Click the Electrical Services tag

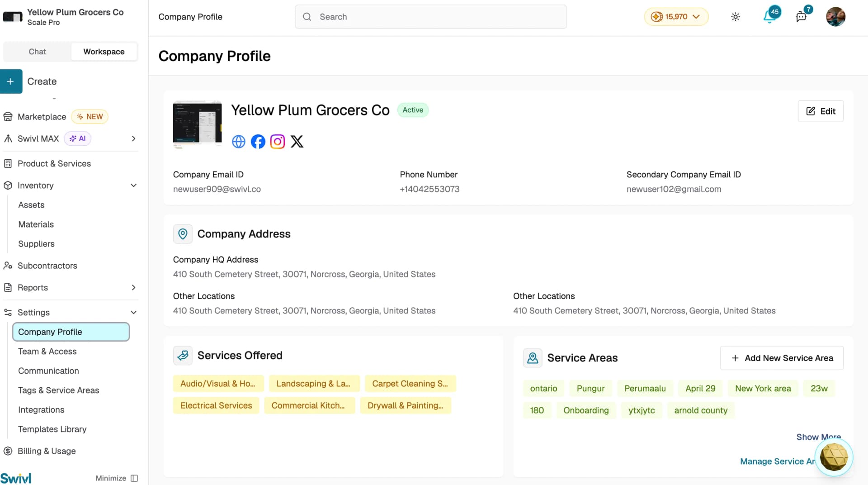point(216,405)
